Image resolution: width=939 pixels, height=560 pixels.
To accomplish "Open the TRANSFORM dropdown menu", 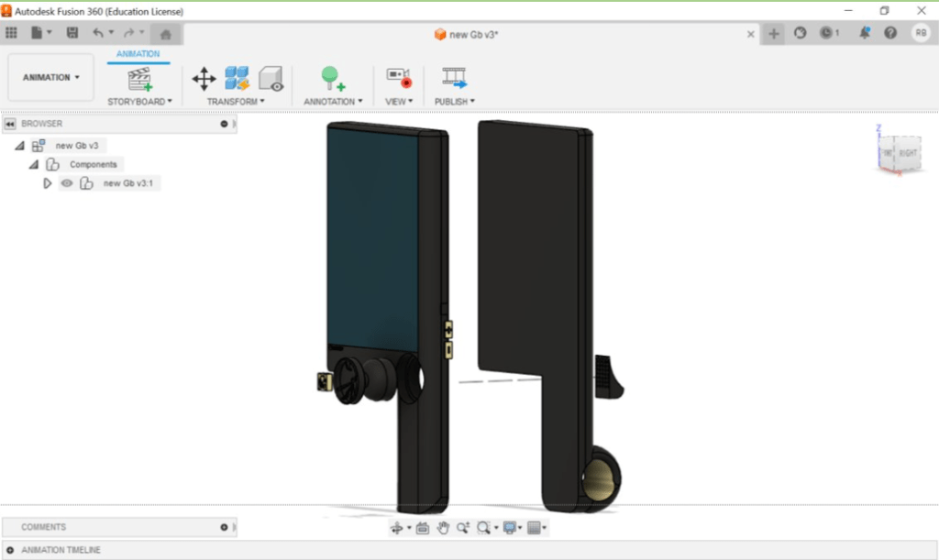I will point(235,102).
